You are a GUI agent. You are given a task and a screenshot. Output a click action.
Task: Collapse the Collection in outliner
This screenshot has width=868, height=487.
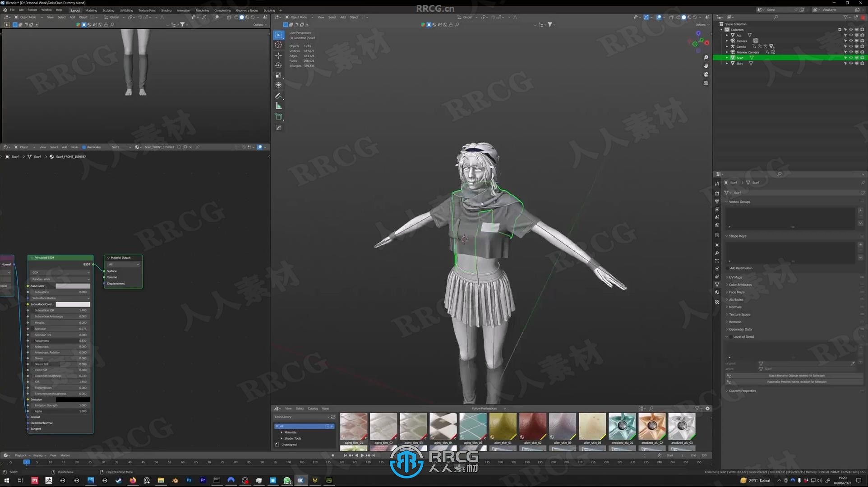(x=721, y=30)
